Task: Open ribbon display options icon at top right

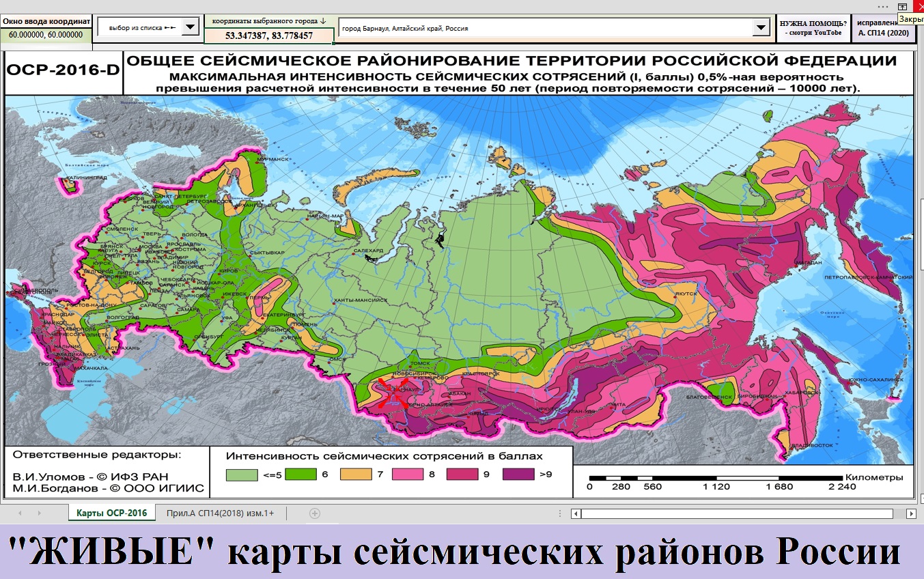Action: pyautogui.click(x=903, y=6)
